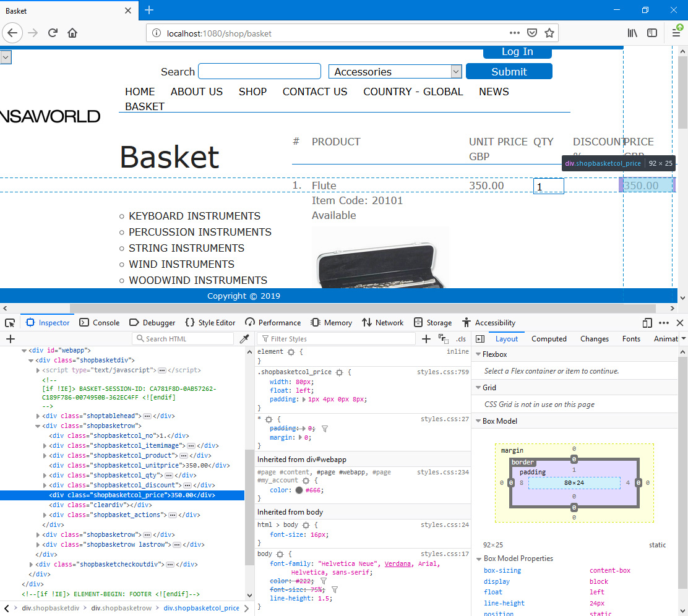The height and width of the screenshot is (616, 688).
Task: Open the color swatch for #666
Action: 299,490
